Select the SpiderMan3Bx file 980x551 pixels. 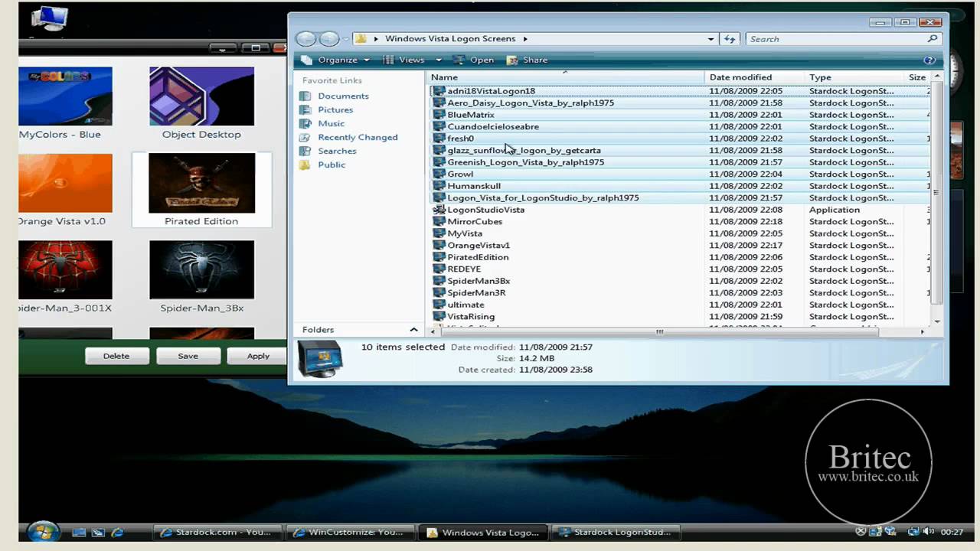(471, 281)
